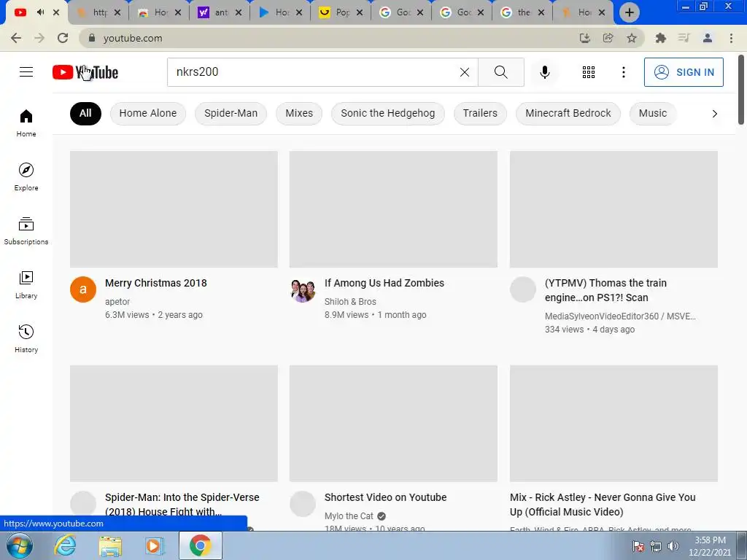The width and height of the screenshot is (747, 560).
Task: Open Explore in the sidebar
Action: coord(26,176)
